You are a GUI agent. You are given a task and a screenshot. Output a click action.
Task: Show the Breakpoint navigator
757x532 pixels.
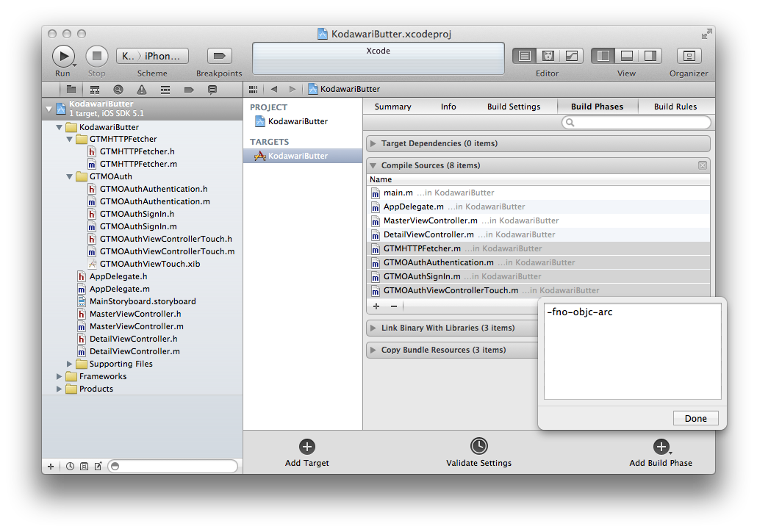(189, 90)
